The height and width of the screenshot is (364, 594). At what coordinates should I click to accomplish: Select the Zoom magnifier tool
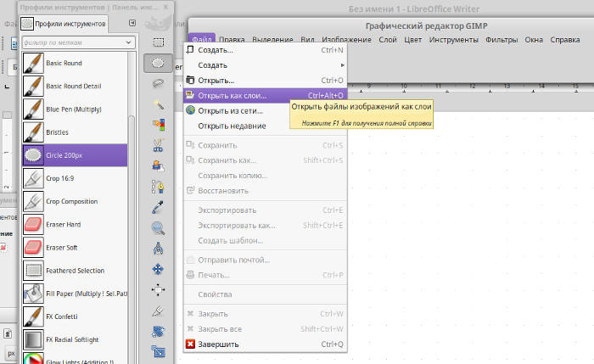click(159, 227)
